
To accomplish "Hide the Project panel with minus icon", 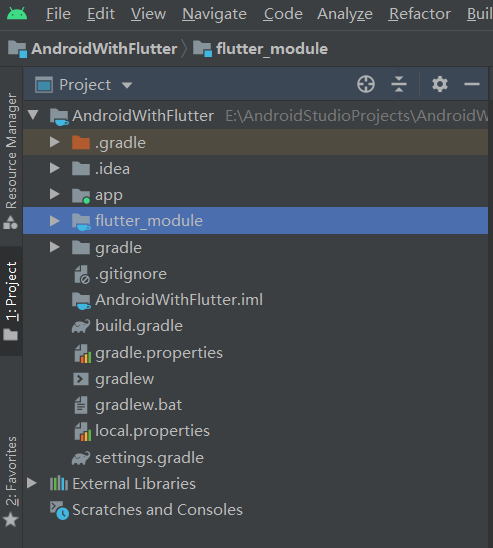I will [x=472, y=84].
